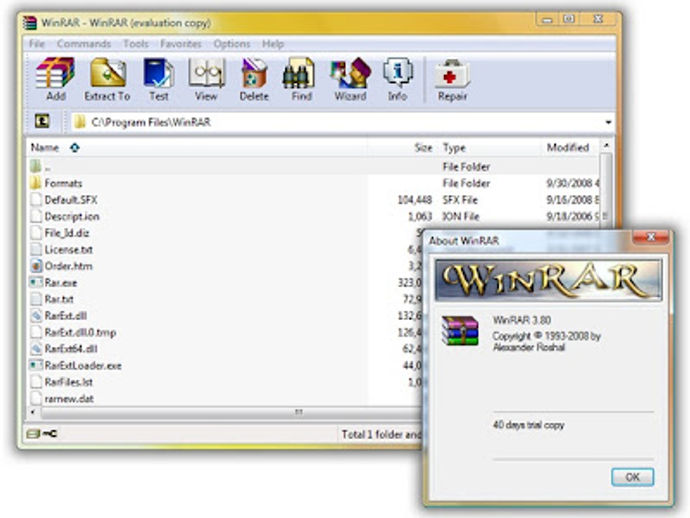Open the Help menu
This screenshot has width=690, height=518.
coord(273,44)
